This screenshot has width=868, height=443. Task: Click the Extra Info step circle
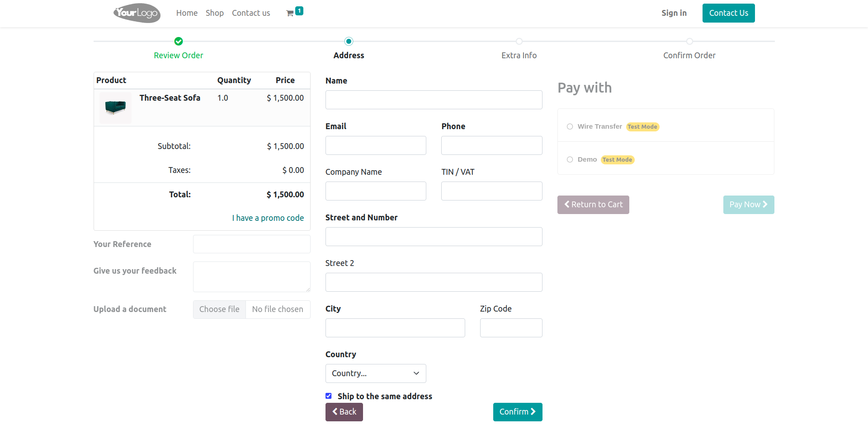click(x=519, y=42)
